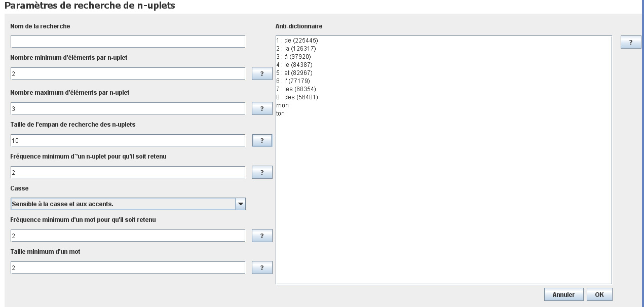The width and height of the screenshot is (644, 307).
Task: Click the minimum word size field
Action: [128, 267]
